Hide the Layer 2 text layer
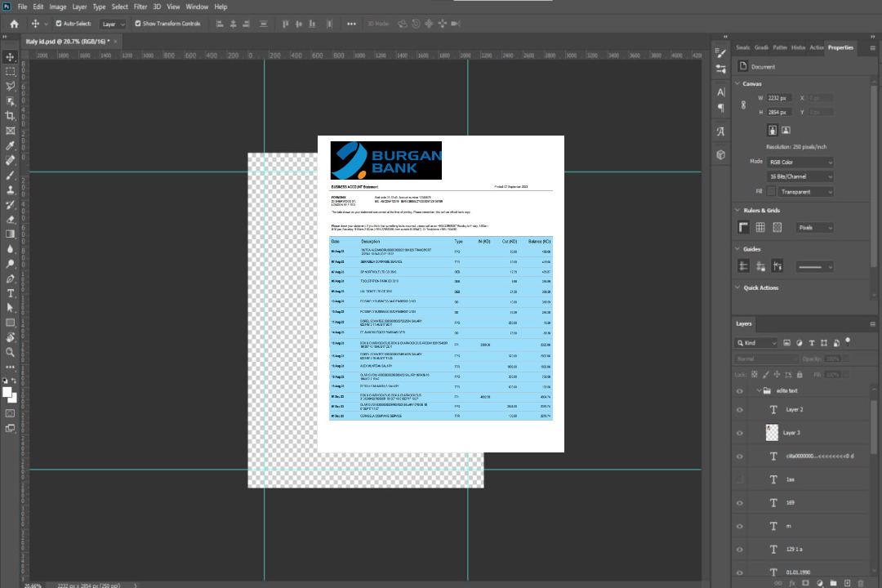This screenshot has width=882, height=588. pos(740,410)
